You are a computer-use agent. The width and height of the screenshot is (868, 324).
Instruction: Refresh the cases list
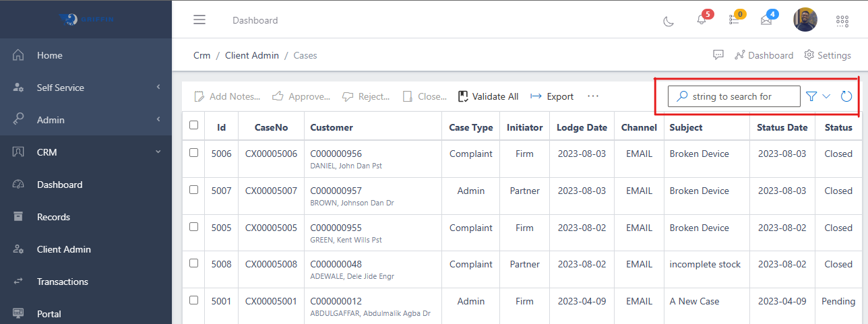point(846,96)
